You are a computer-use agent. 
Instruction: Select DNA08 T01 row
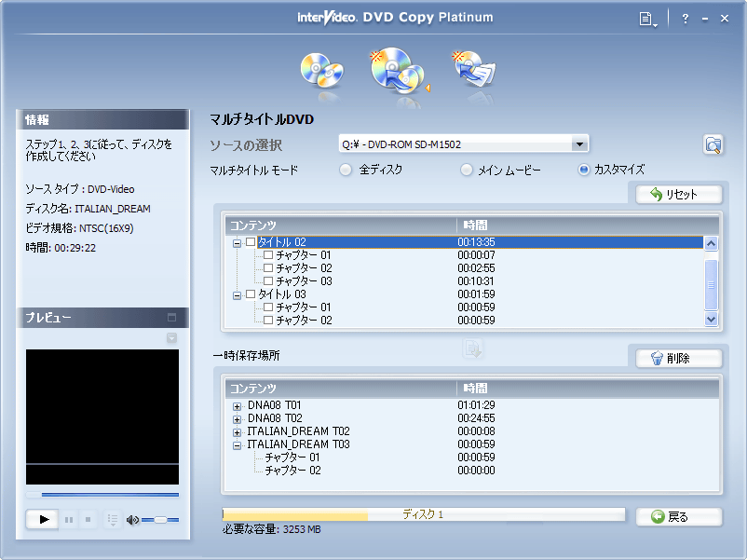point(274,405)
